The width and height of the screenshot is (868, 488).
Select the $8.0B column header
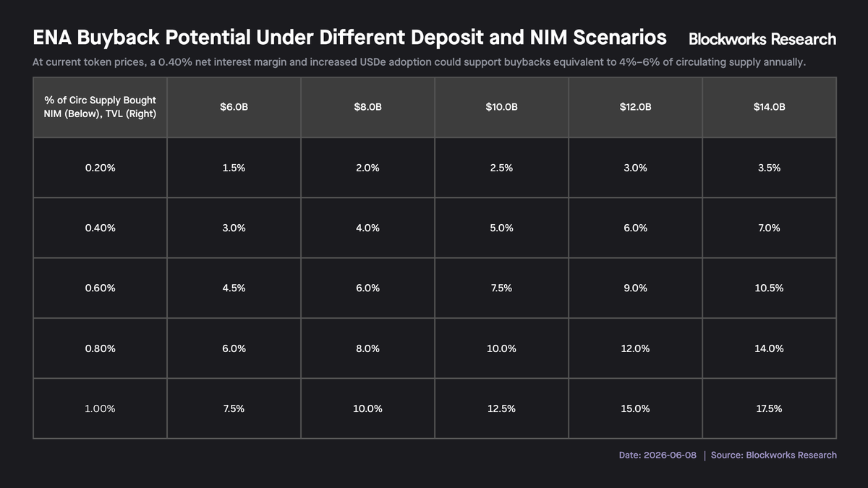[x=367, y=107]
